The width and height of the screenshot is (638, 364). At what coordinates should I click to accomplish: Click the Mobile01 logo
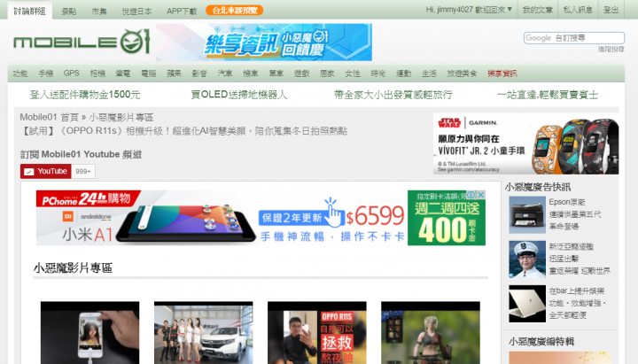82,42
